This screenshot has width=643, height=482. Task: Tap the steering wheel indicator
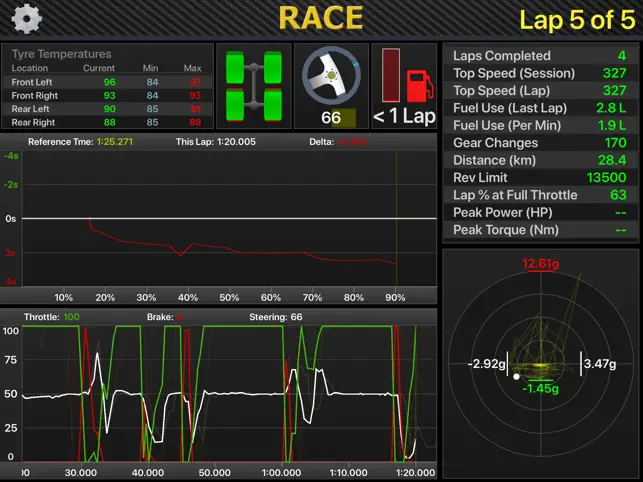pyautogui.click(x=331, y=75)
